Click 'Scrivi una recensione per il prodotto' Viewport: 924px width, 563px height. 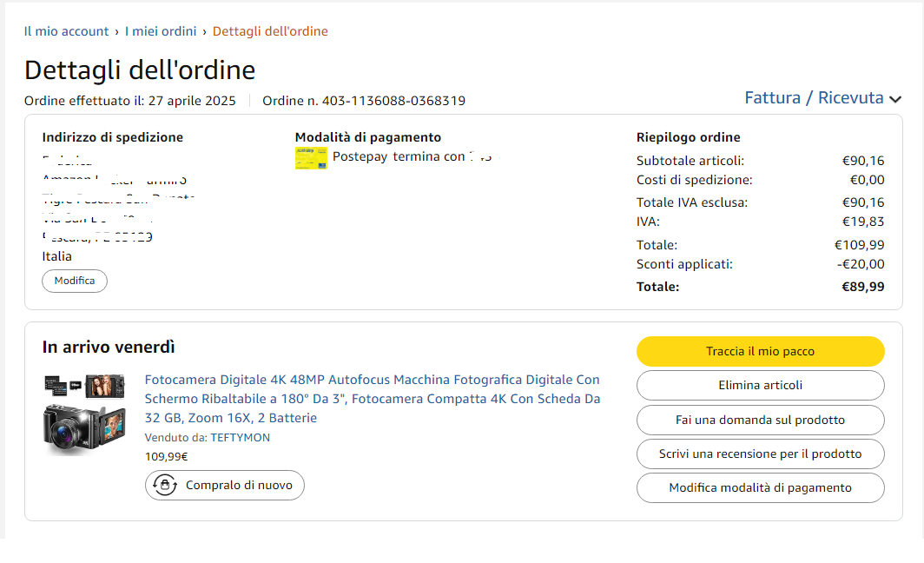point(760,454)
